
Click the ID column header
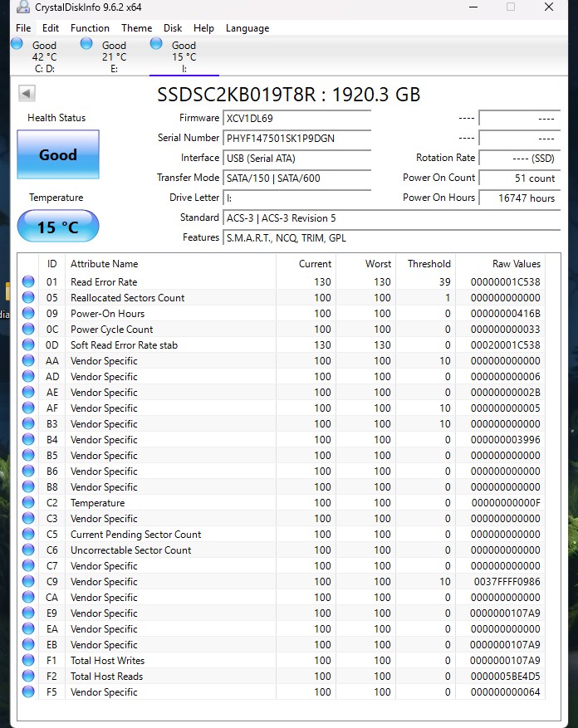click(x=51, y=264)
